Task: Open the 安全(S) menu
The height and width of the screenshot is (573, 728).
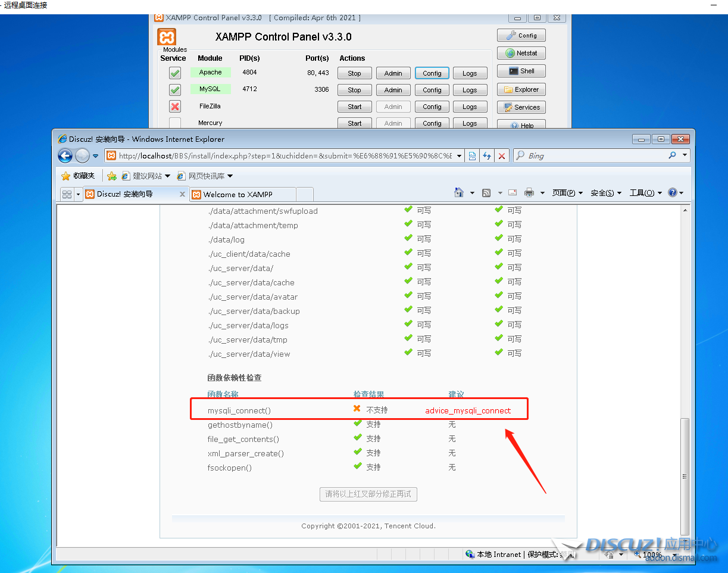Action: coord(605,193)
